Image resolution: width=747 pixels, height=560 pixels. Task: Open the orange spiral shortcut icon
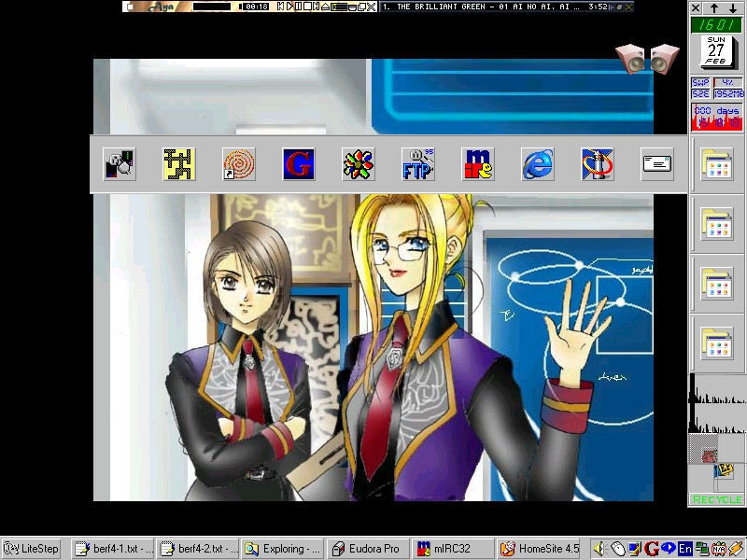pos(239,164)
